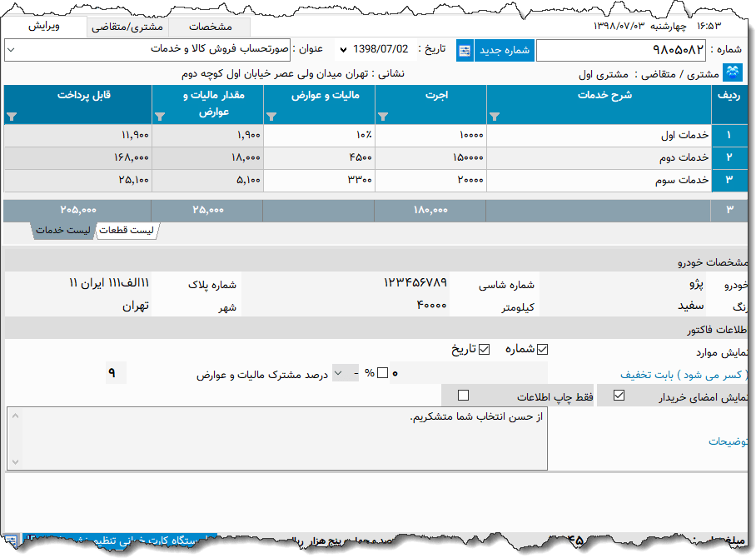The height and width of the screenshot is (558, 756).
Task: Enable the فقط چاپ اطلاعات checkbox
Action: (462, 394)
